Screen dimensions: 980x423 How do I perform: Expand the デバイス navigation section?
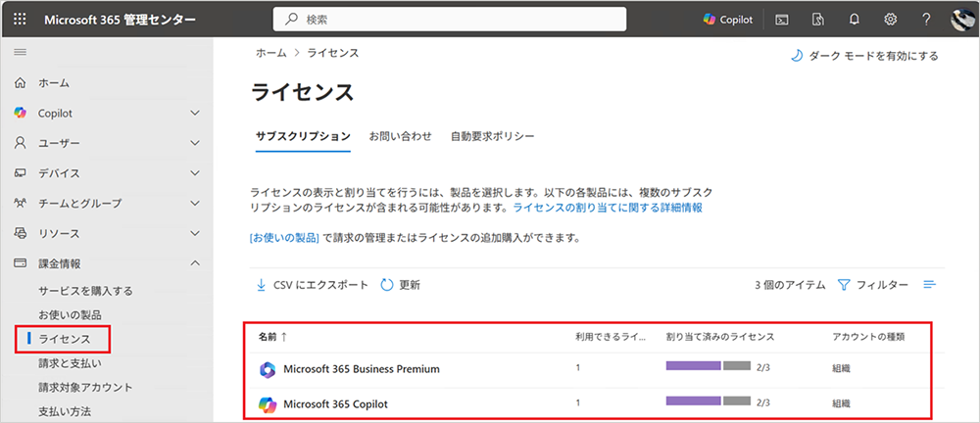pyautogui.click(x=106, y=173)
